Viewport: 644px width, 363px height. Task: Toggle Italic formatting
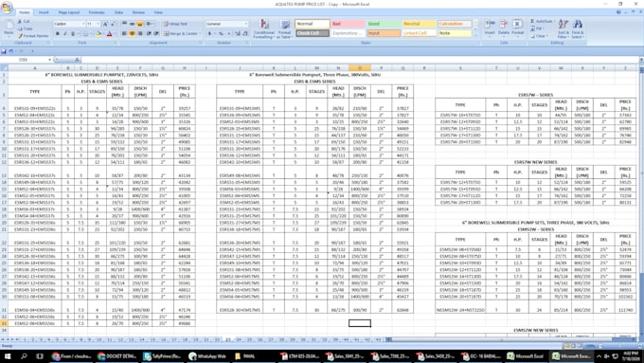tap(65, 34)
